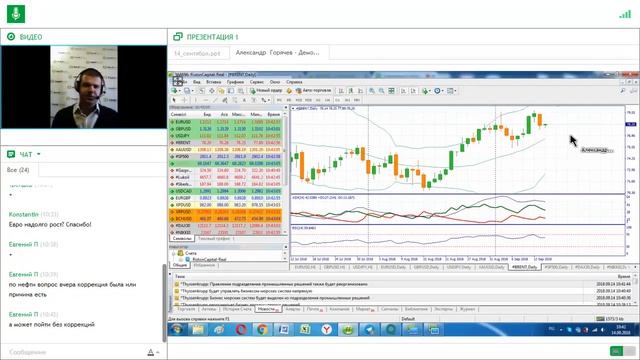Open the Windows Start button
Viewport: 640px width, 360px height.
point(177,329)
